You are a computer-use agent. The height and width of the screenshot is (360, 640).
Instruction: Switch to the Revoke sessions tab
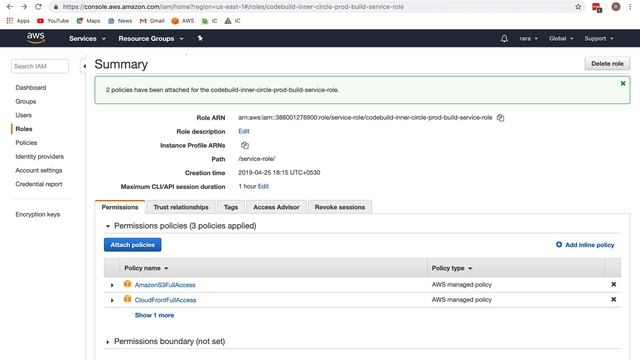[x=340, y=207]
